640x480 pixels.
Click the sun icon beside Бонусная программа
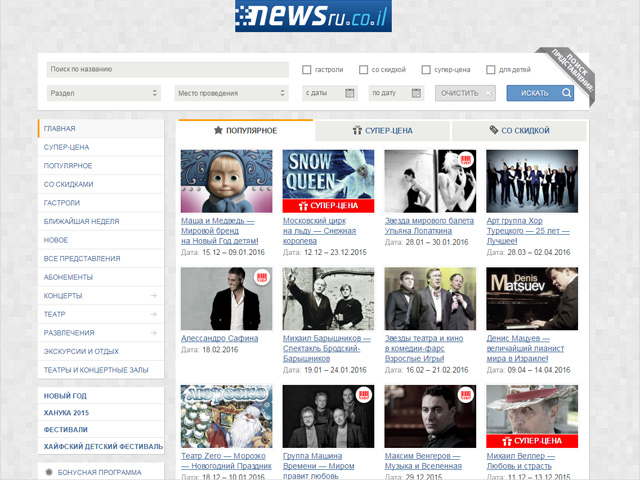point(49,472)
